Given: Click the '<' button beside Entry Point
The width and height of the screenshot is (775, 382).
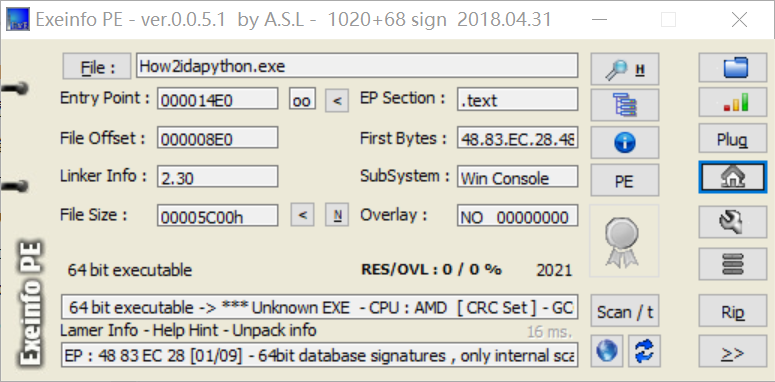Looking at the screenshot, I should 337,100.
